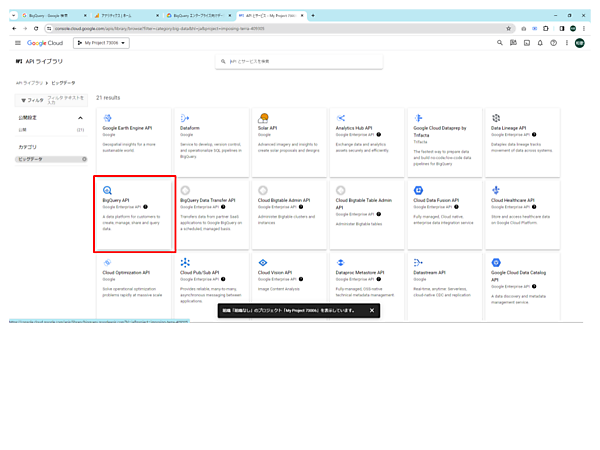Open the Google Cloud Data Catalog icon
The width and height of the screenshot is (600, 450).
click(496, 262)
